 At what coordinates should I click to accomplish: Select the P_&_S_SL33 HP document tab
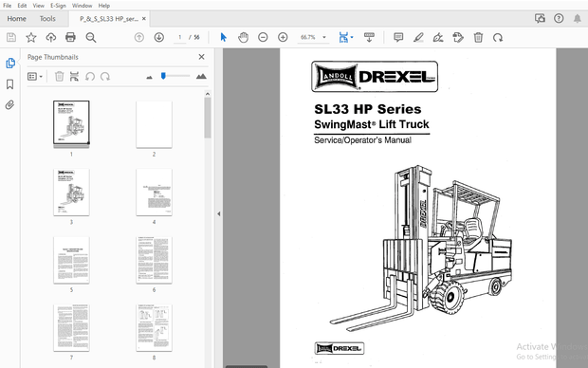click(x=109, y=19)
